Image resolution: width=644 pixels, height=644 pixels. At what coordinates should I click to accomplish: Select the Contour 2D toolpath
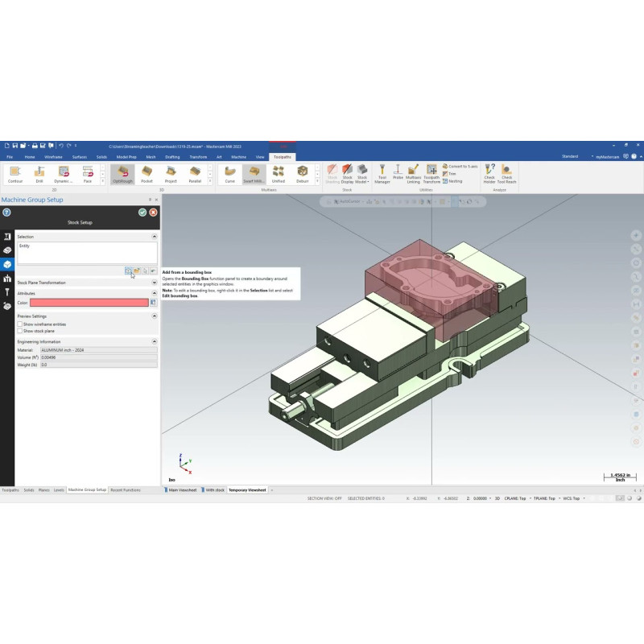tap(15, 173)
